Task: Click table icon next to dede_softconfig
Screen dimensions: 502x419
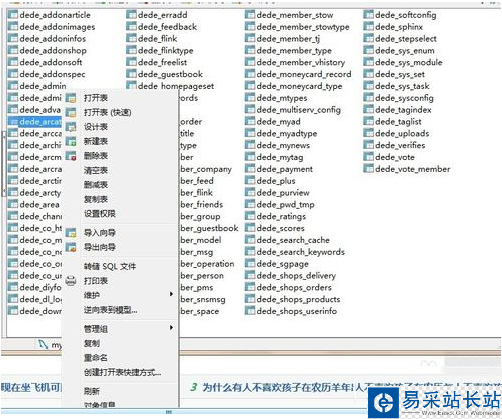Action: (x=368, y=15)
